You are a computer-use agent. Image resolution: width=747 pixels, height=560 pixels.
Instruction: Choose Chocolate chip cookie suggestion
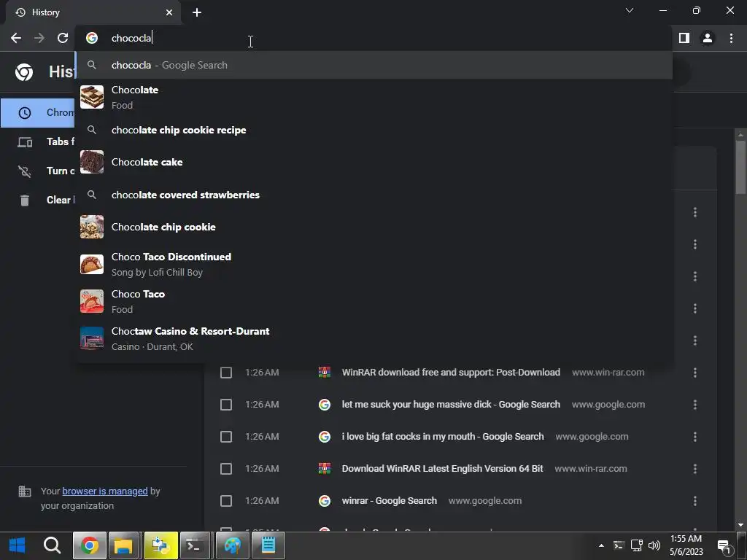pos(374,227)
